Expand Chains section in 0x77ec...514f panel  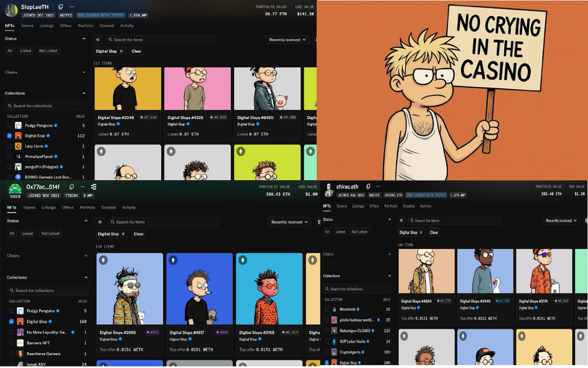tap(86, 256)
